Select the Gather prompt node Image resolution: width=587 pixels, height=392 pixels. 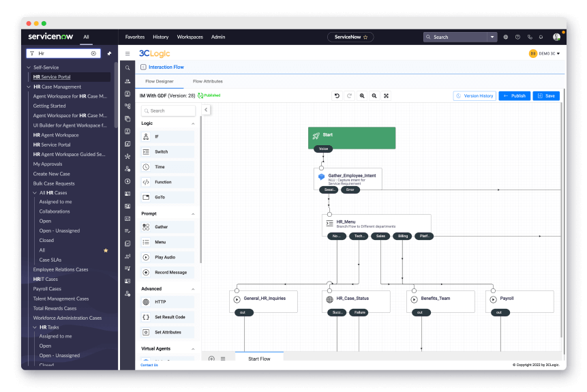click(x=167, y=227)
